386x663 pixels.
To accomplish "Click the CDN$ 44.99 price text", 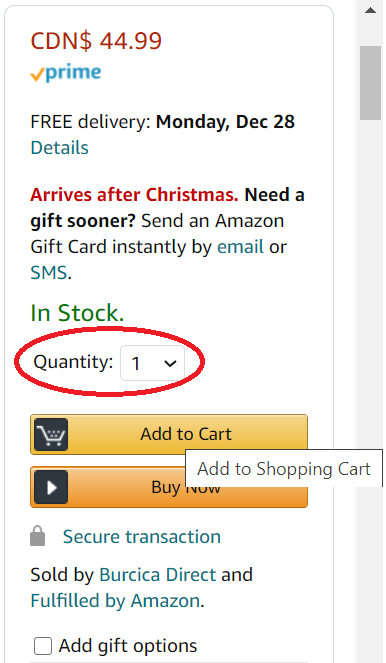I will 96,41.
